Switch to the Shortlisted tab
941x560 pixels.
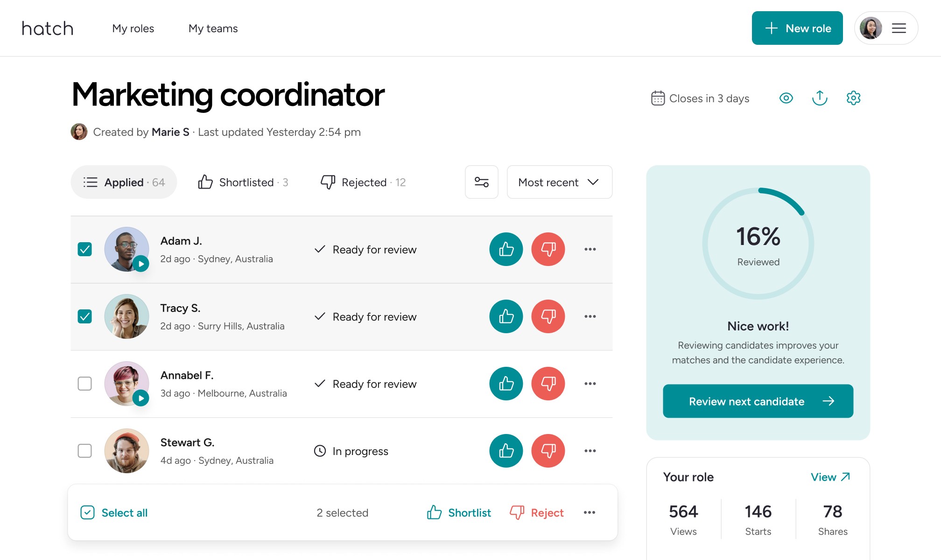243,182
